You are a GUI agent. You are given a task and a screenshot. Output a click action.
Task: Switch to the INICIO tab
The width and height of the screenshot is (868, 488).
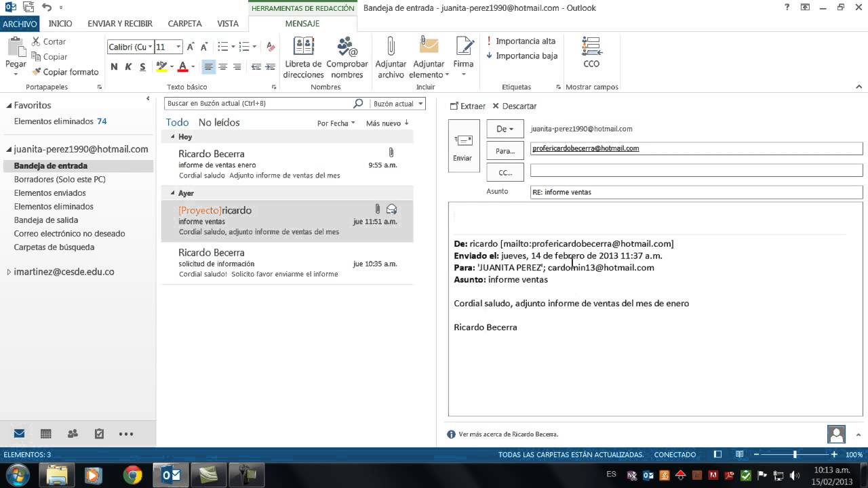point(60,24)
